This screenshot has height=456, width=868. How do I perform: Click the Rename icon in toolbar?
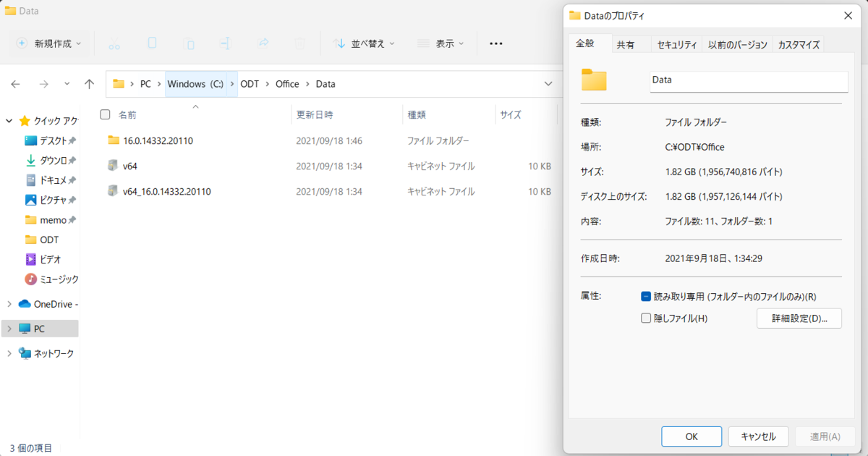[226, 43]
